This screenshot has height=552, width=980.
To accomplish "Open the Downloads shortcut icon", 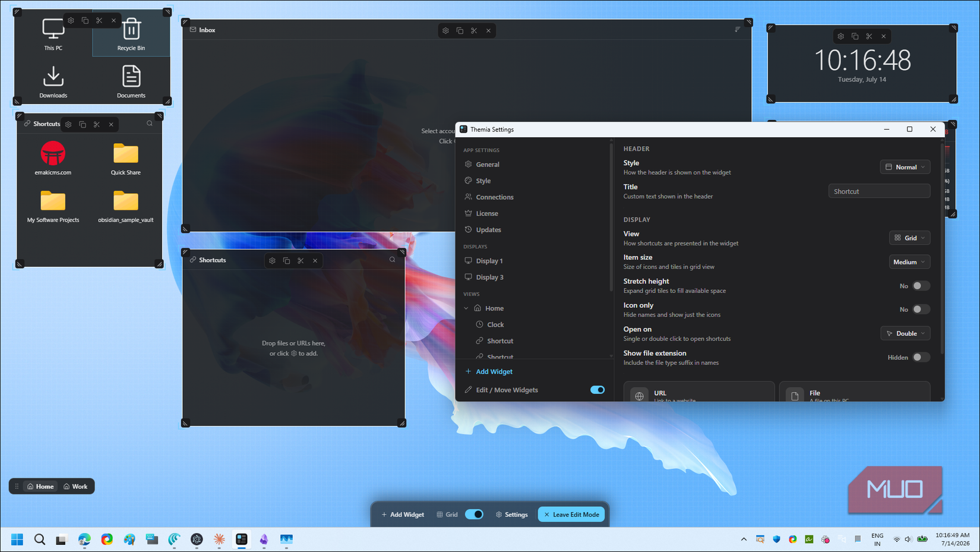I will click(53, 81).
